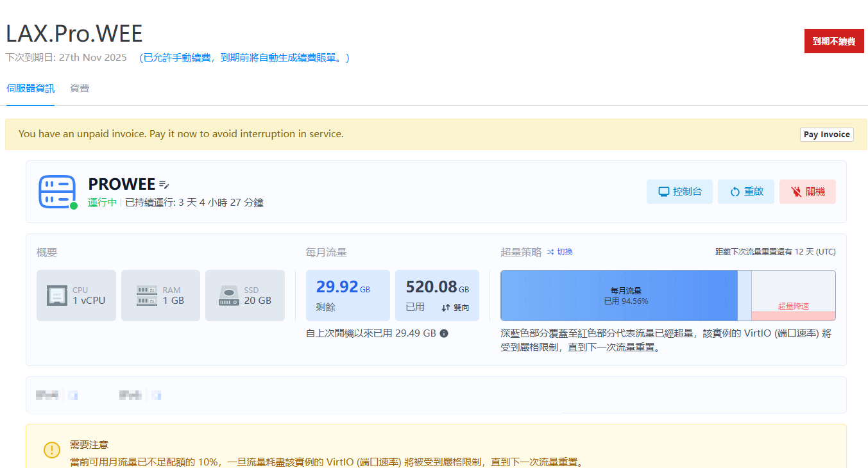Click the monitor icon on the 控制台 button
This screenshot has height=468, width=868.
pyautogui.click(x=663, y=191)
